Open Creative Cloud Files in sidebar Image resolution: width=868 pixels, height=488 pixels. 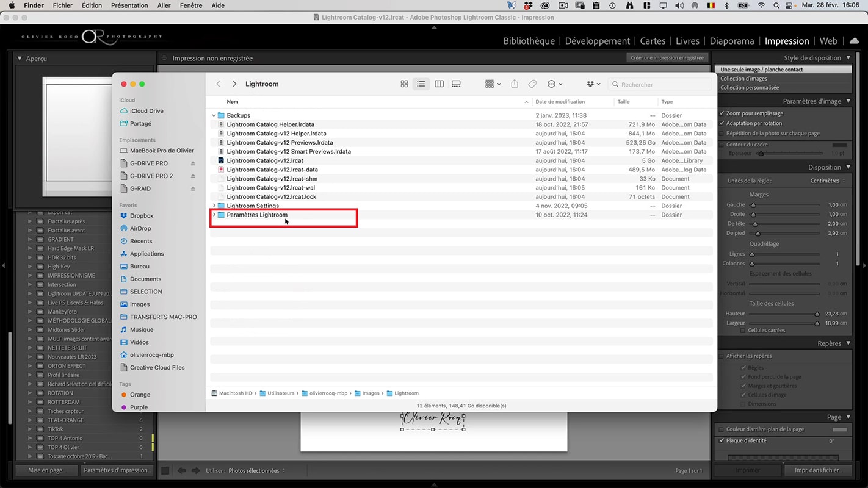point(157,368)
